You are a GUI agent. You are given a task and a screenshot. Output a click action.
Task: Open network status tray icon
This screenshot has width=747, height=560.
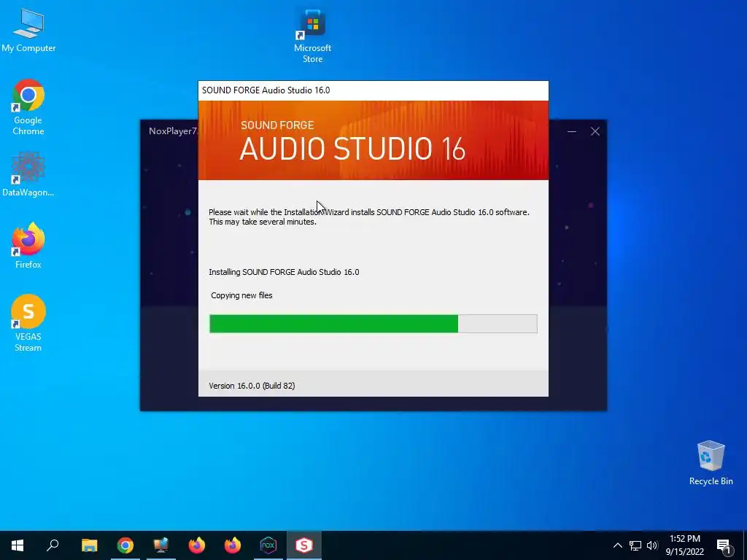635,545
